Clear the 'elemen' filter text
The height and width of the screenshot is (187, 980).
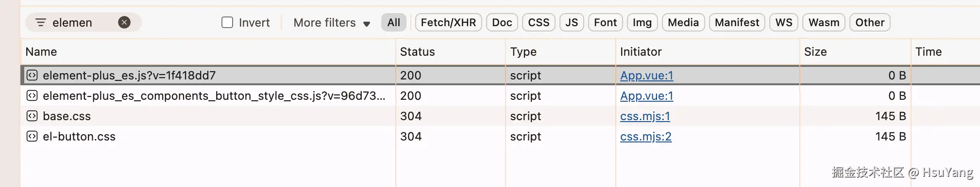124,22
